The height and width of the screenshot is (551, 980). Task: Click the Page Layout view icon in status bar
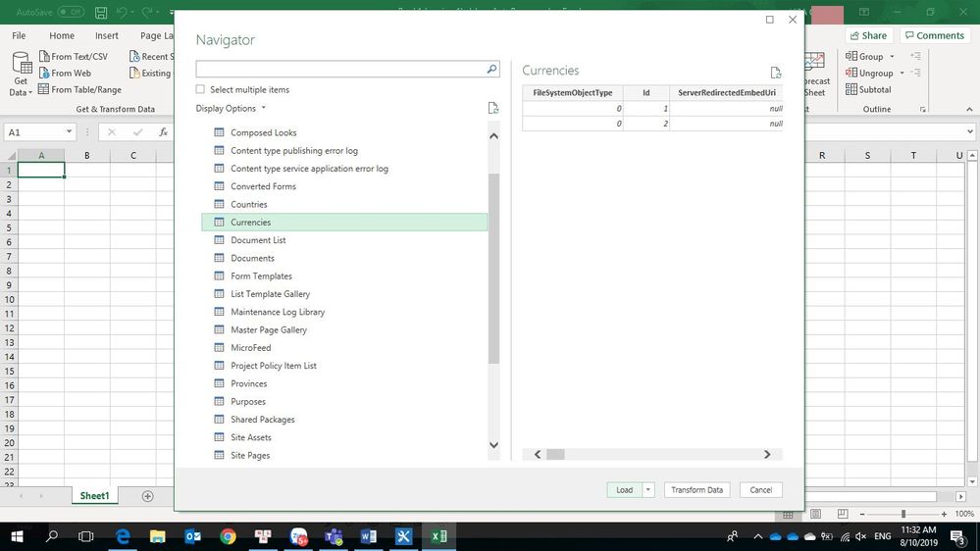815,514
